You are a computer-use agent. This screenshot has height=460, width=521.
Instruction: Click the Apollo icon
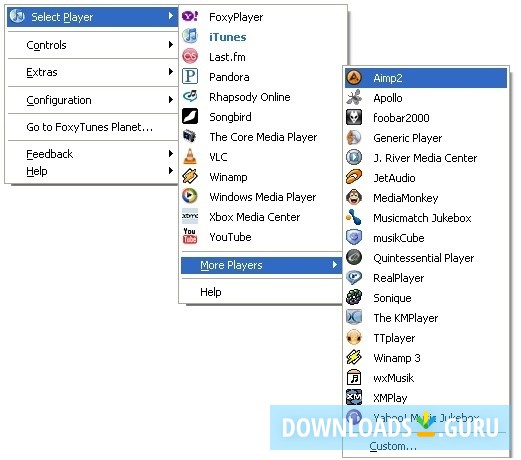point(354,98)
